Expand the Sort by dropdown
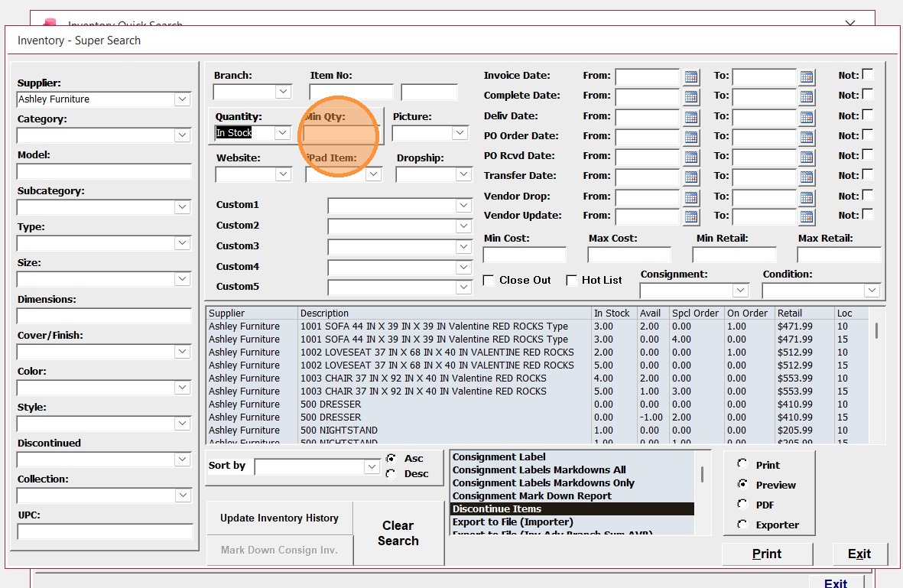Viewport: 903px width, 588px height. [x=372, y=466]
